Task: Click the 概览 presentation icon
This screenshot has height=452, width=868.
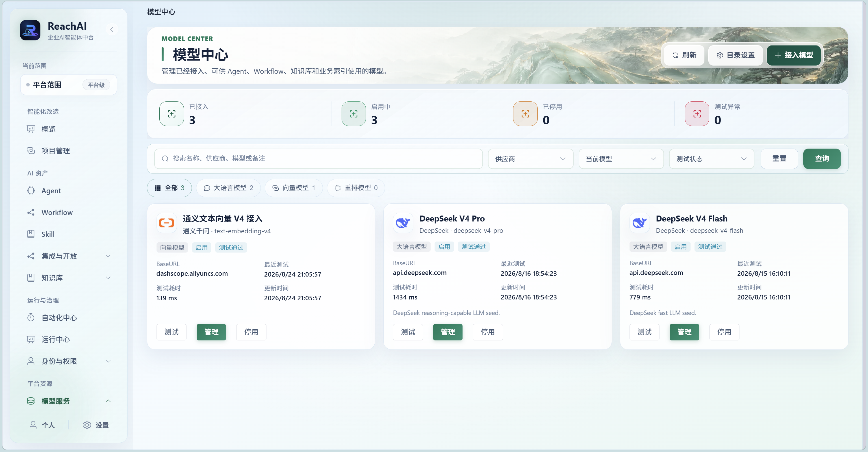Action: coord(31,129)
